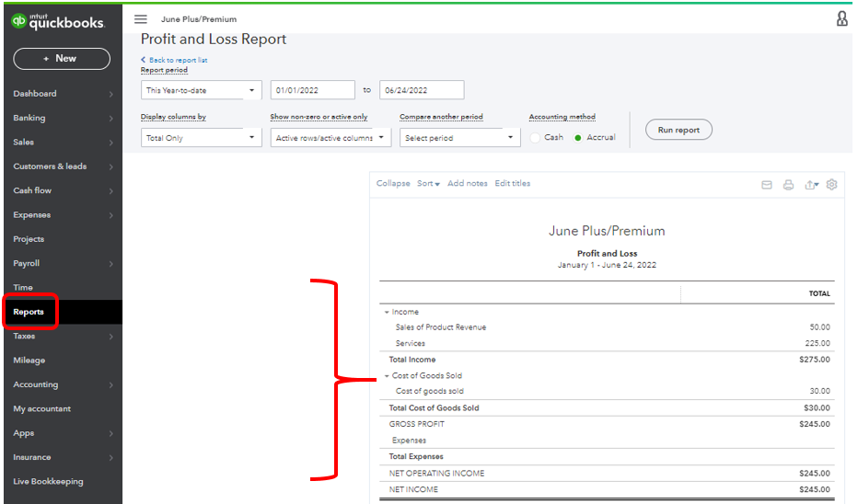858x504 pixels.
Task: Print the Profit and Loss report
Action: coord(788,185)
